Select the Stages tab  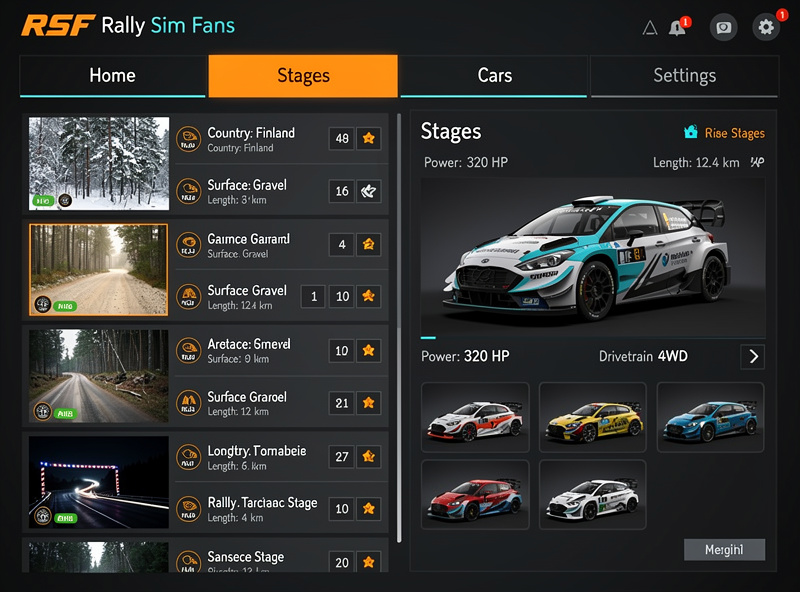coord(303,76)
